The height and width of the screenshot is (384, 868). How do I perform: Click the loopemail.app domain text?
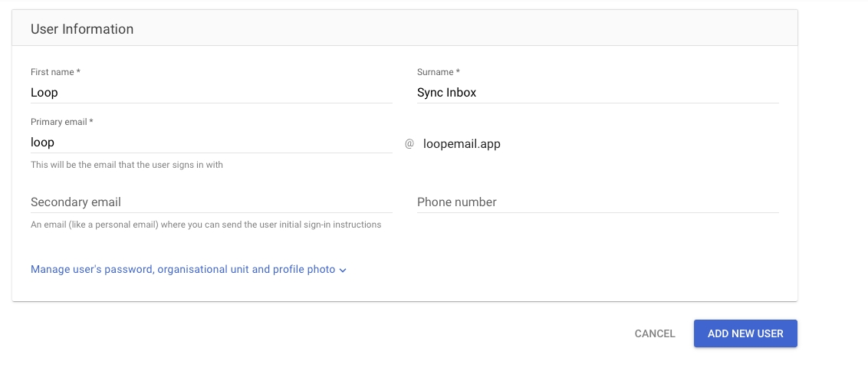(462, 144)
